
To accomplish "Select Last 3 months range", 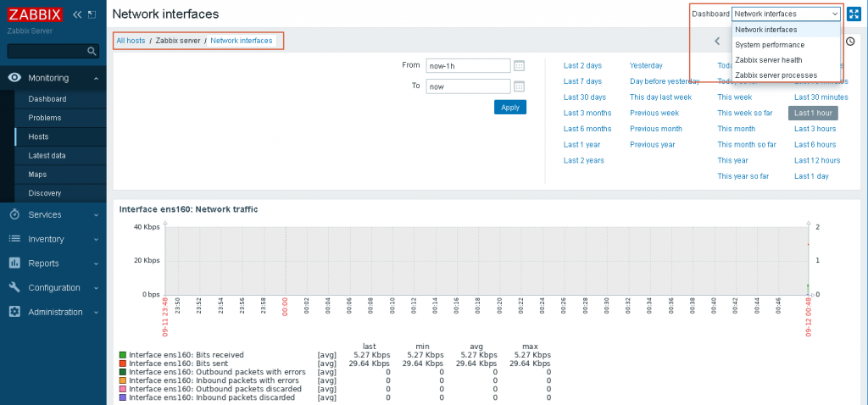I will 587,113.
